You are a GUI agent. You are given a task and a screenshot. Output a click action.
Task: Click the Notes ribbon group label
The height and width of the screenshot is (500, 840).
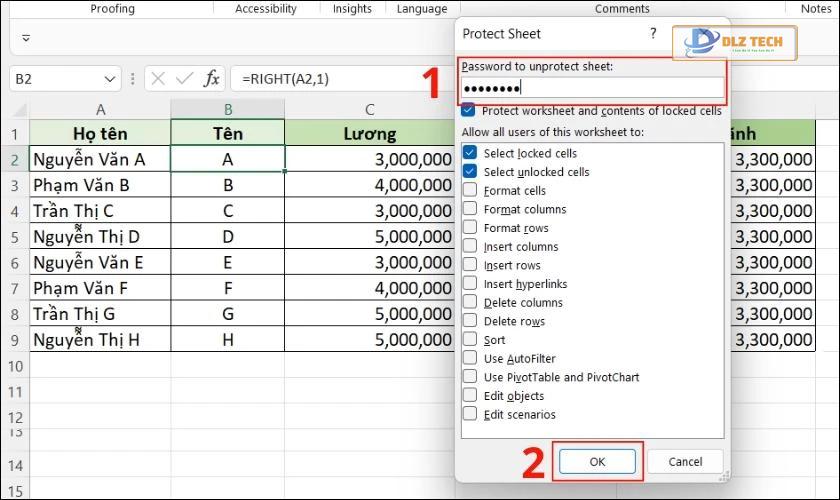click(816, 9)
